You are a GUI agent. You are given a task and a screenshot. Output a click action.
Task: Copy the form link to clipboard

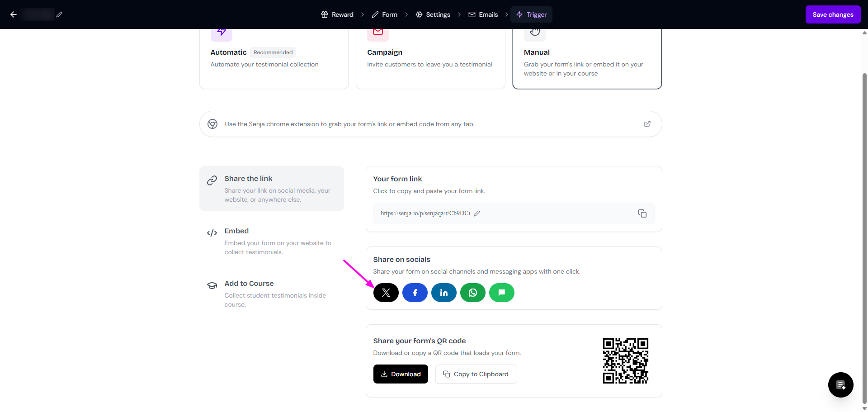pyautogui.click(x=642, y=213)
